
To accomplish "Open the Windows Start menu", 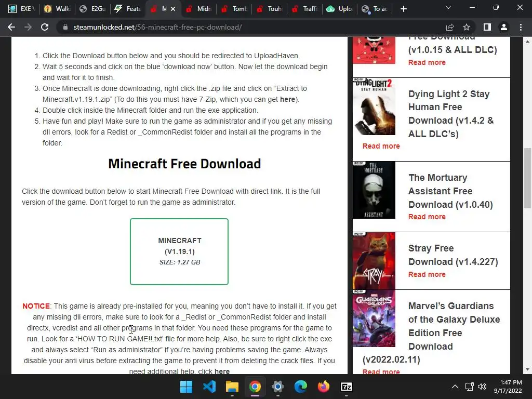I will click(186, 387).
